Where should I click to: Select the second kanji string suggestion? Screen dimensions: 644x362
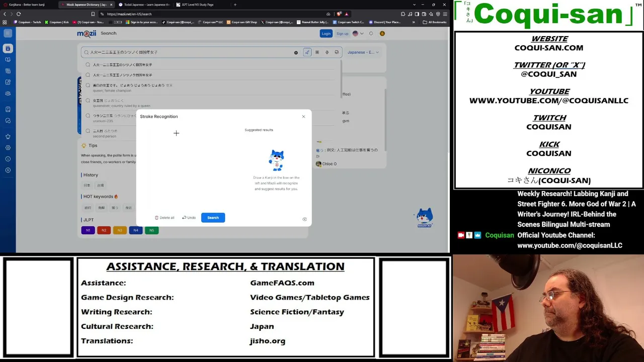click(211, 75)
